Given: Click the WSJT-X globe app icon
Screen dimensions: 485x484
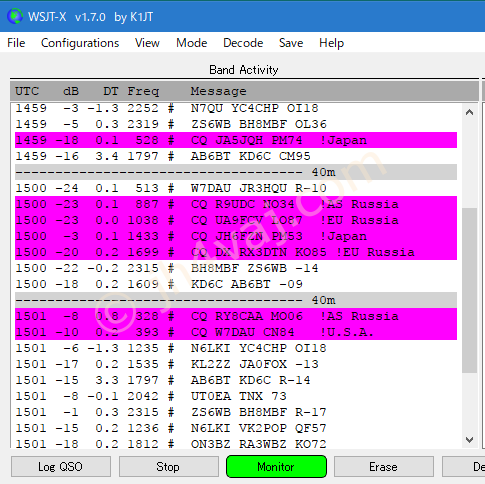Looking at the screenshot, I should click(x=15, y=16).
